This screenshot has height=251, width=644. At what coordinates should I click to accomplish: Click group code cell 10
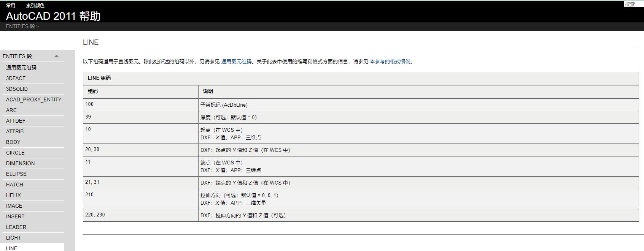(141, 134)
